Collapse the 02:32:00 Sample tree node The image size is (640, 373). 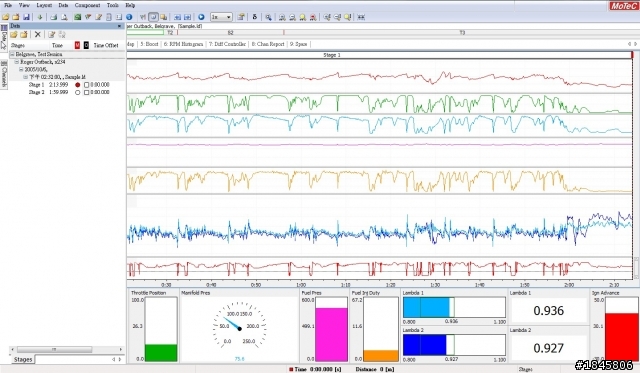point(25,77)
